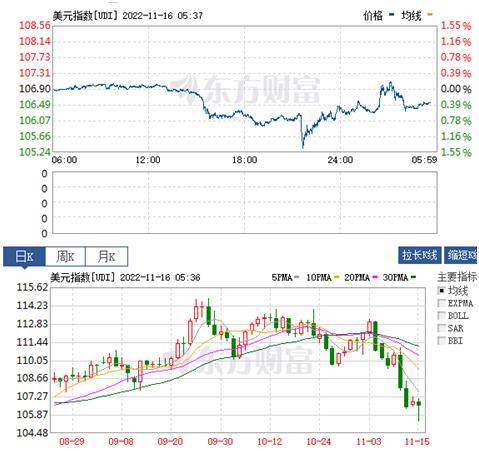Switch to the 周K weekly chart tab
Viewport: 479px width, 451px height.
coord(65,256)
